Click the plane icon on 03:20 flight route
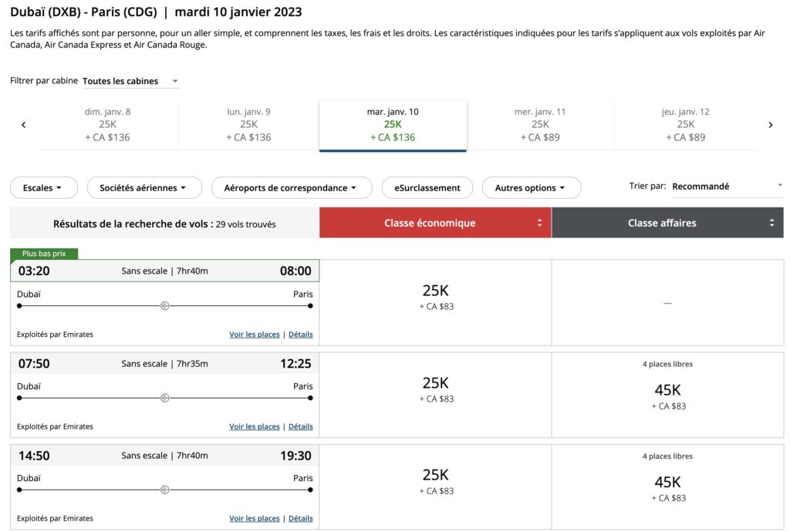Screen dimensions: 790x532 164,306
